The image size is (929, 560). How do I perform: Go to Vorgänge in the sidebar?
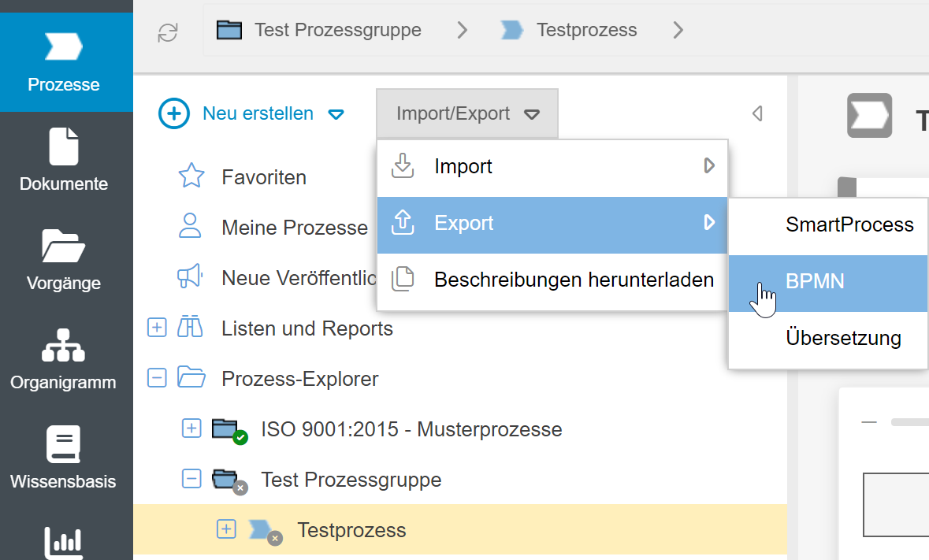[64, 260]
